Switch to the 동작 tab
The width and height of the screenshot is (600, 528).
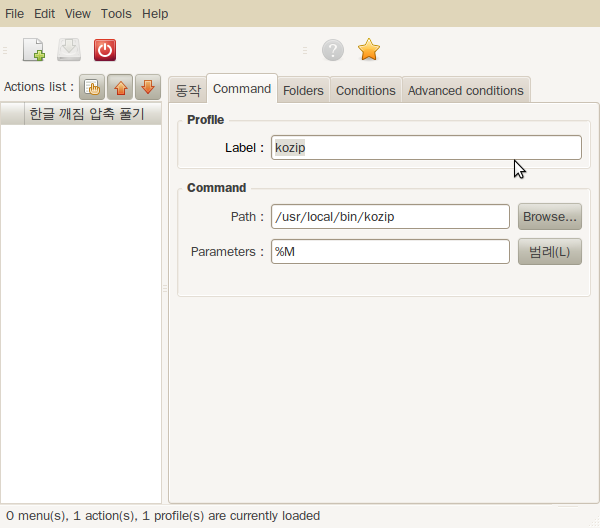(x=188, y=90)
